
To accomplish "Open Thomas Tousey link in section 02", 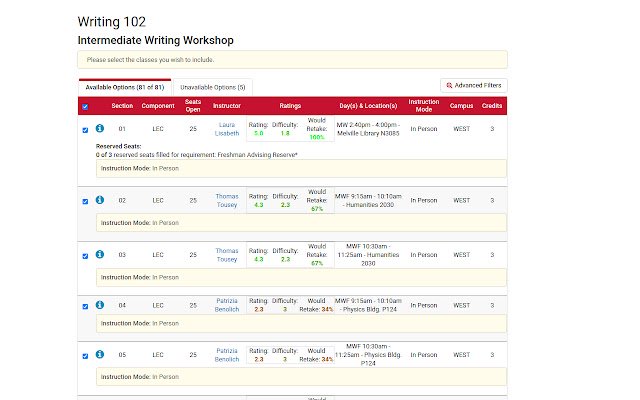I will pos(227,200).
